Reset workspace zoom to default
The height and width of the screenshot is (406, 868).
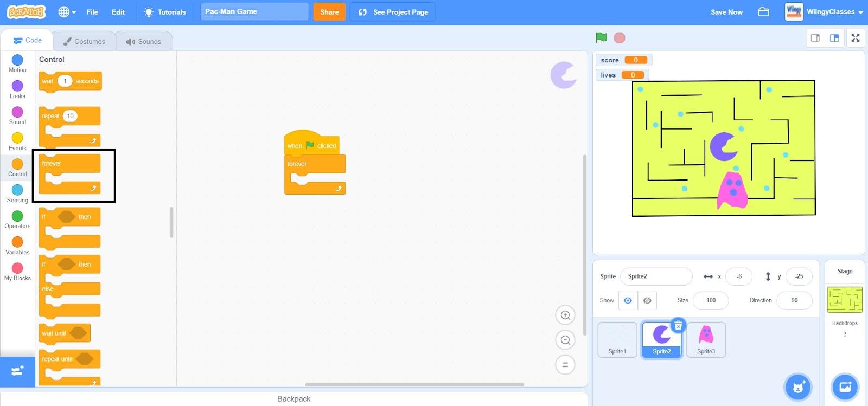(x=565, y=365)
